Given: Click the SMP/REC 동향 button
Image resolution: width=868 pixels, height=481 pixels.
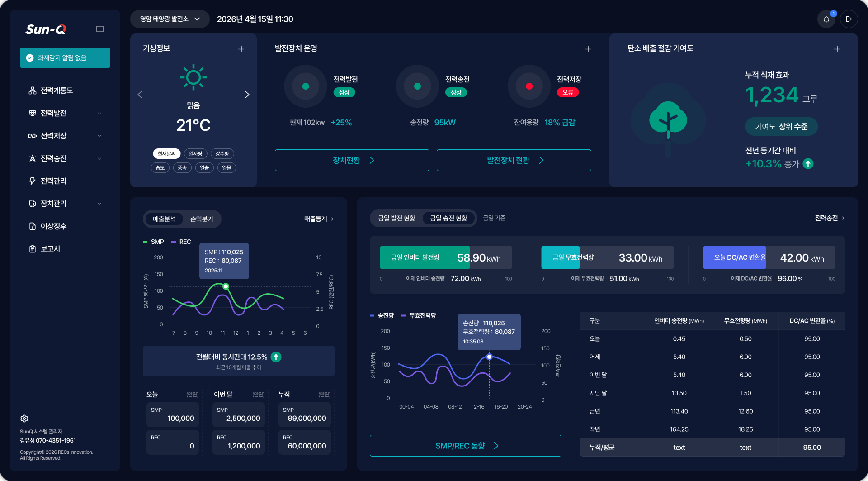Looking at the screenshot, I should point(465,446).
